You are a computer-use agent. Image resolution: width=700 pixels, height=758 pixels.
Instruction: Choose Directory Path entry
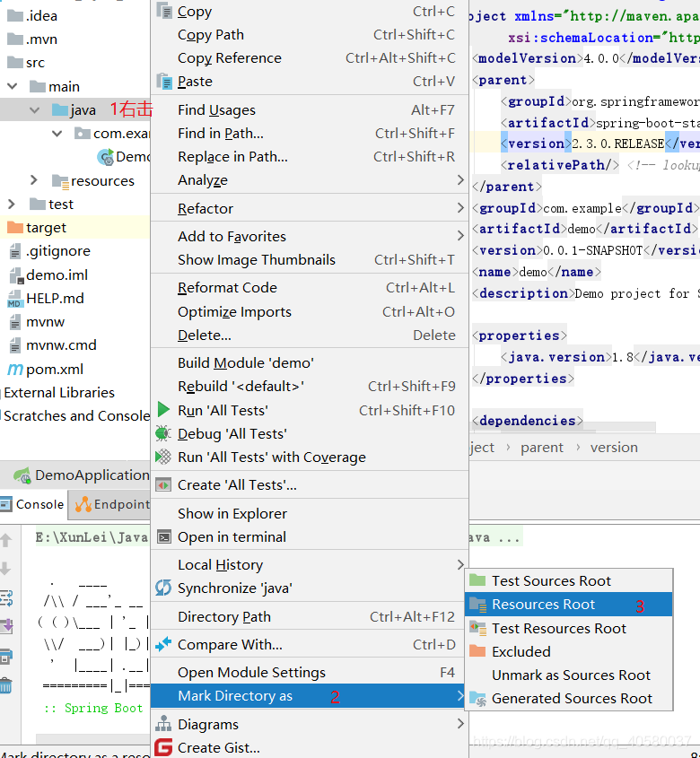tap(310, 617)
